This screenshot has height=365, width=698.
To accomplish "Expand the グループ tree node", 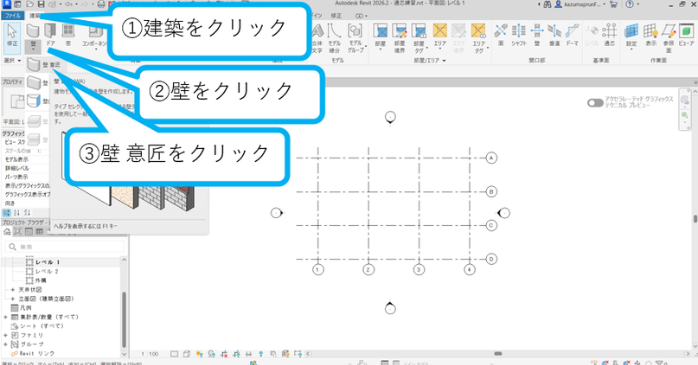I will click(x=5, y=344).
